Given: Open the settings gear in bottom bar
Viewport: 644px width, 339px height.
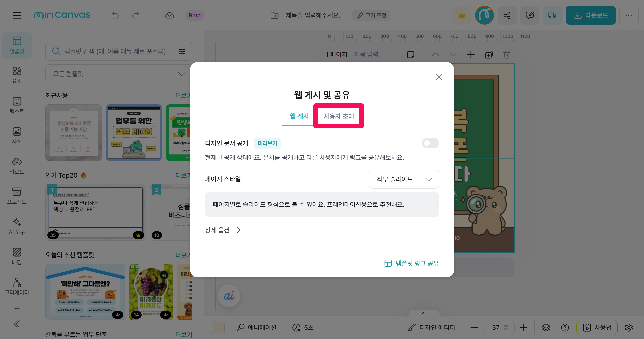Looking at the screenshot, I should (629, 328).
